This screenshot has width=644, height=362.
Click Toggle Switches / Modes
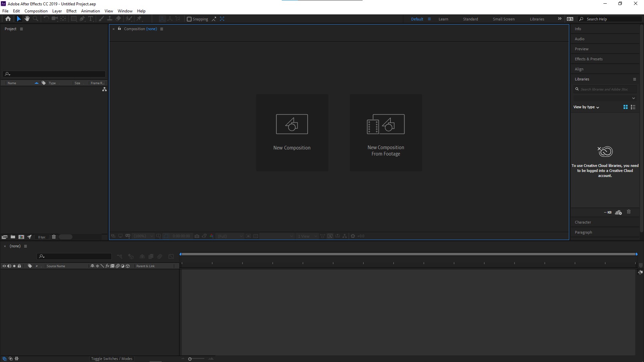[x=112, y=359]
